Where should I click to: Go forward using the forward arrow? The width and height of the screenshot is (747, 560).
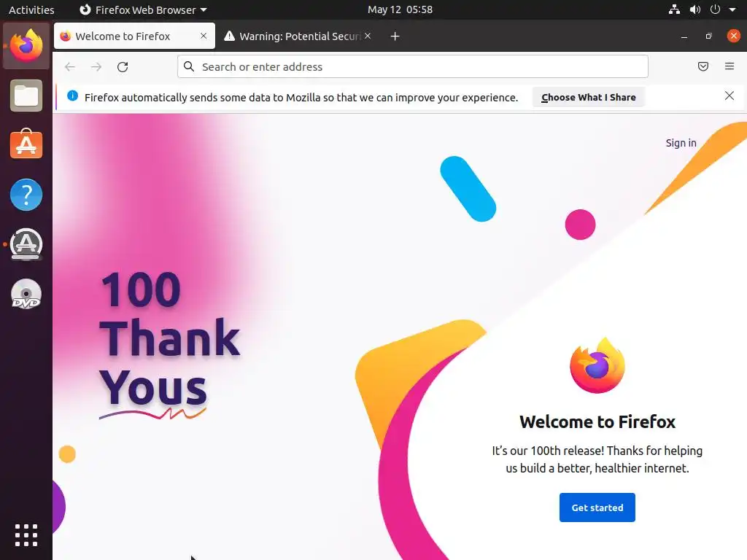pos(96,66)
